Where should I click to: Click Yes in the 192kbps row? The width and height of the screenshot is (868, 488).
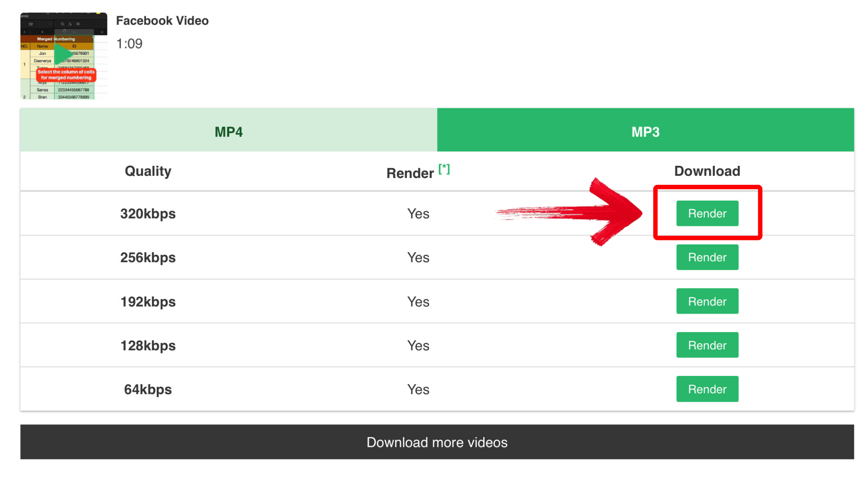418,302
